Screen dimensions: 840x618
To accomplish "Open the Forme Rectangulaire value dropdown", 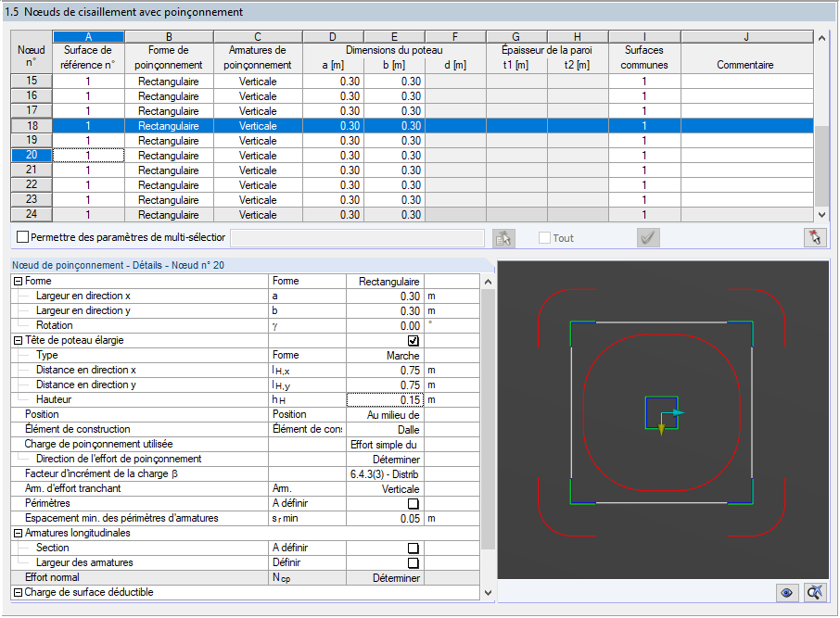I will tap(385, 282).
